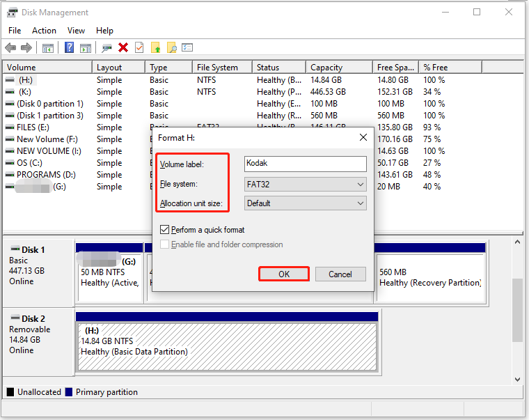Select the H: 14.84 GB NTFS partition block
Viewport: 529px width, 420px height.
[x=227, y=347]
